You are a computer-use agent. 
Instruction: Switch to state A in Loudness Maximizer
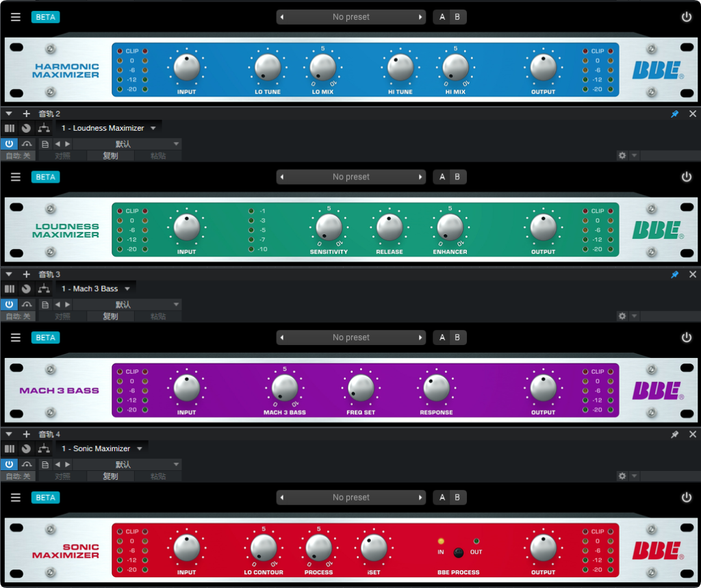(x=442, y=177)
